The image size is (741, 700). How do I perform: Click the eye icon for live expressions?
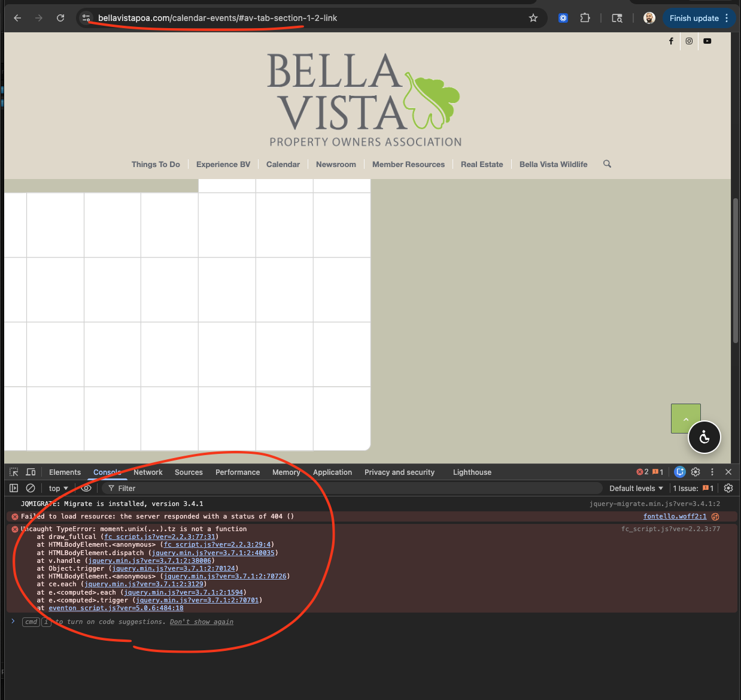point(86,488)
